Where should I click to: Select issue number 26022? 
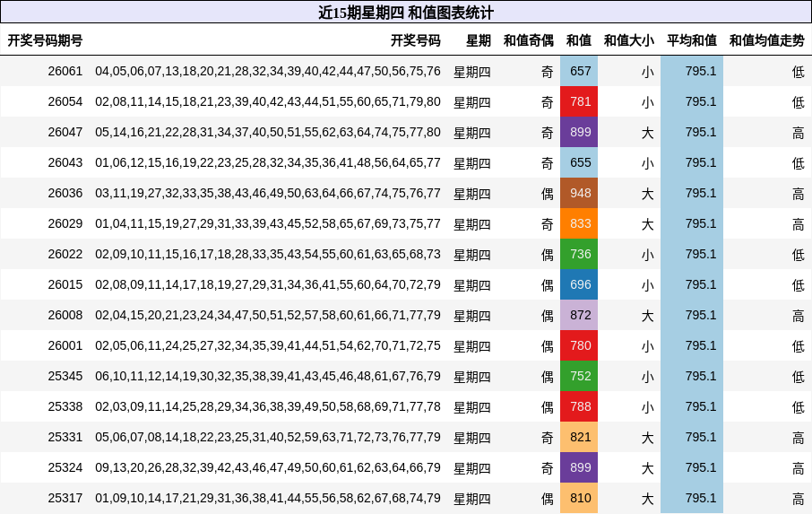click(x=65, y=255)
